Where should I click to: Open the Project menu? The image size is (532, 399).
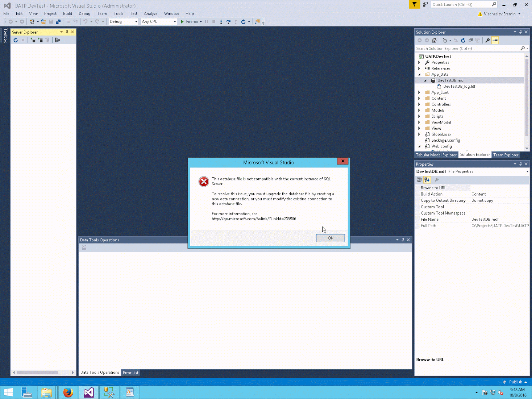50,14
